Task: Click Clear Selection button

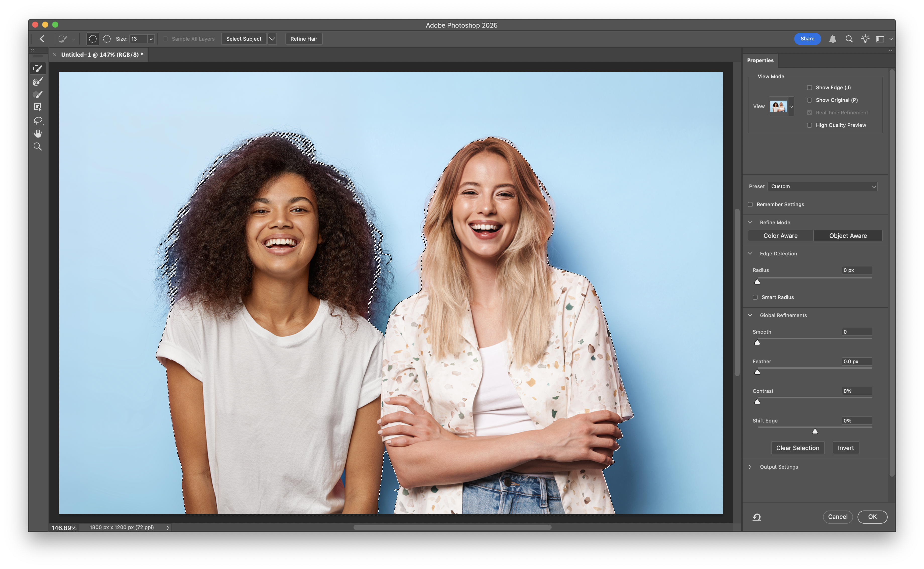Action: point(797,448)
